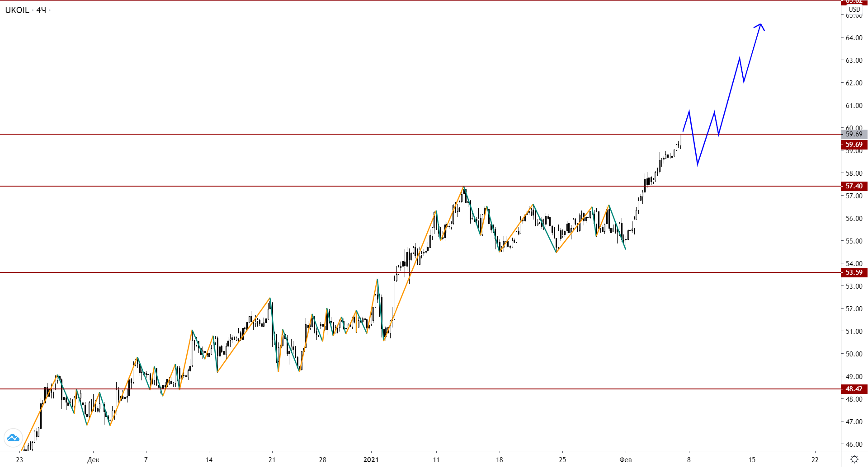The width and height of the screenshot is (868, 468).
Task: Open the chart settings gear icon
Action: 854,459
